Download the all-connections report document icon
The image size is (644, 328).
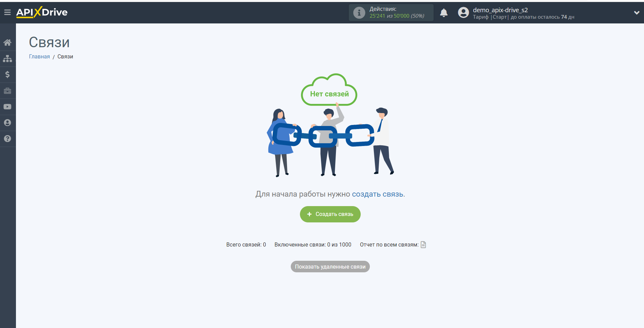point(423,244)
